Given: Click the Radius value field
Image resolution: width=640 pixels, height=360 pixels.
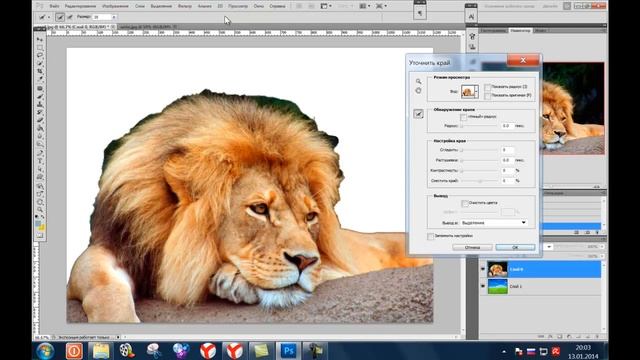Looking at the screenshot, I should click(x=507, y=126).
